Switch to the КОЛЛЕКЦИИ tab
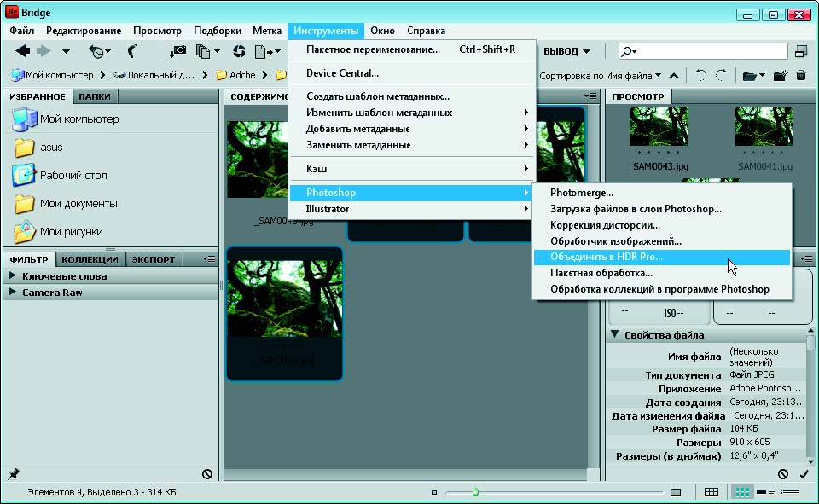The image size is (819, 504). pyautogui.click(x=90, y=259)
